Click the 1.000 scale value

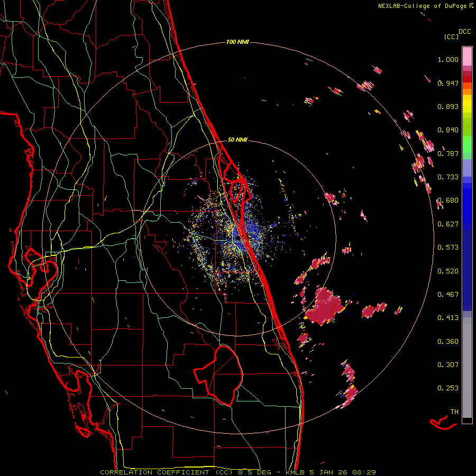click(448, 59)
